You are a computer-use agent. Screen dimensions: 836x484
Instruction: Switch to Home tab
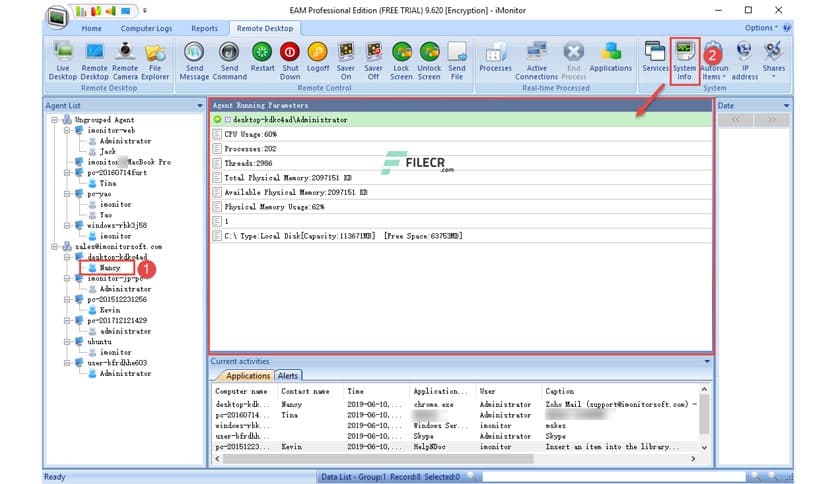tap(91, 28)
